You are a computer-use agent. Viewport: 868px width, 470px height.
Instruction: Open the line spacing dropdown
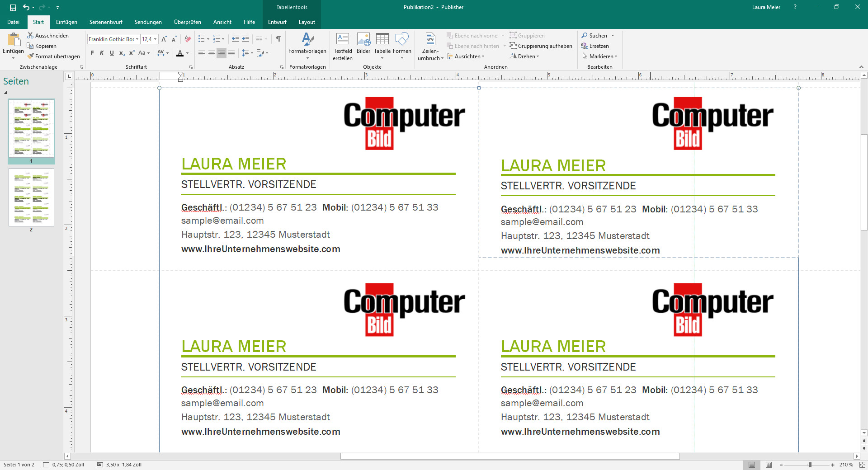coord(247,53)
